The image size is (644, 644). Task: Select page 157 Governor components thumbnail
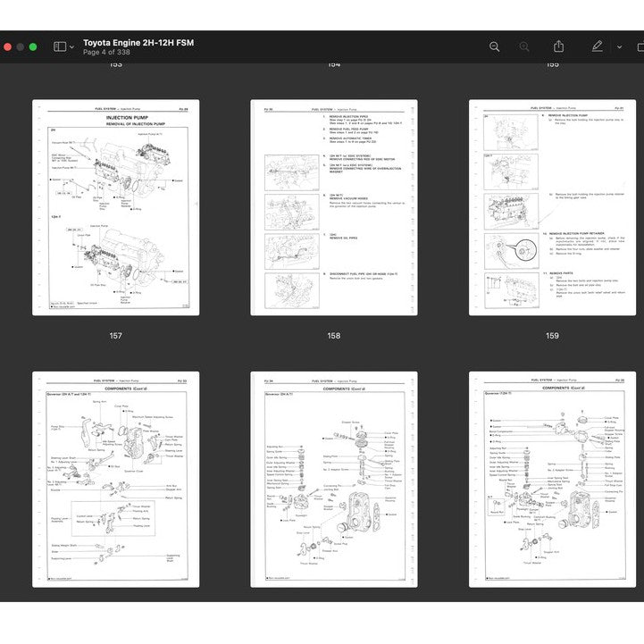click(x=115, y=480)
